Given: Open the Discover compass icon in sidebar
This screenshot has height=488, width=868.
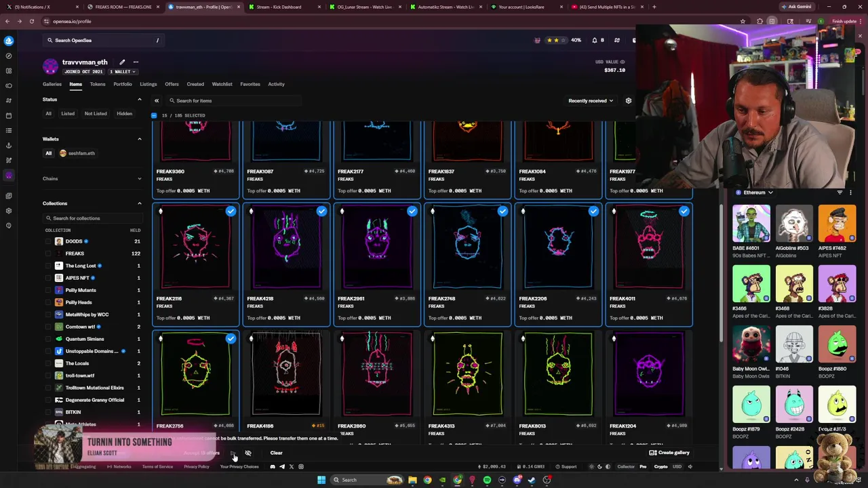Looking at the screenshot, I should (8, 56).
